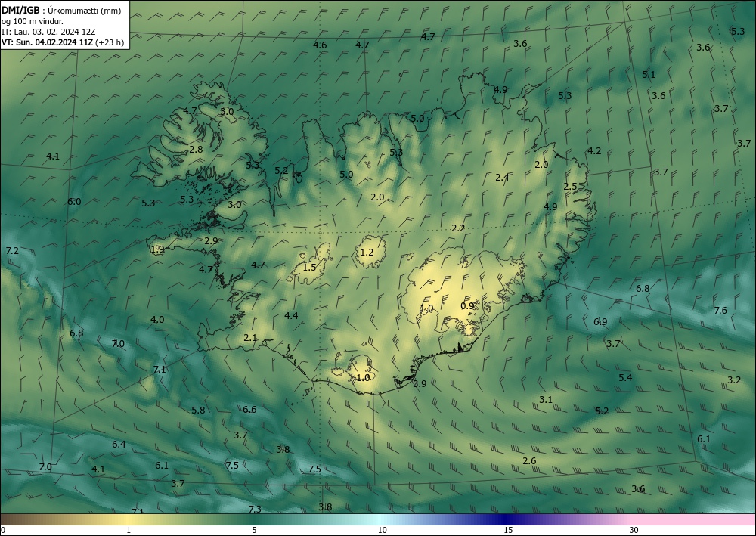Click the map value '0.9' on Vatnajökull
The height and width of the screenshot is (536, 756).
coord(467,306)
